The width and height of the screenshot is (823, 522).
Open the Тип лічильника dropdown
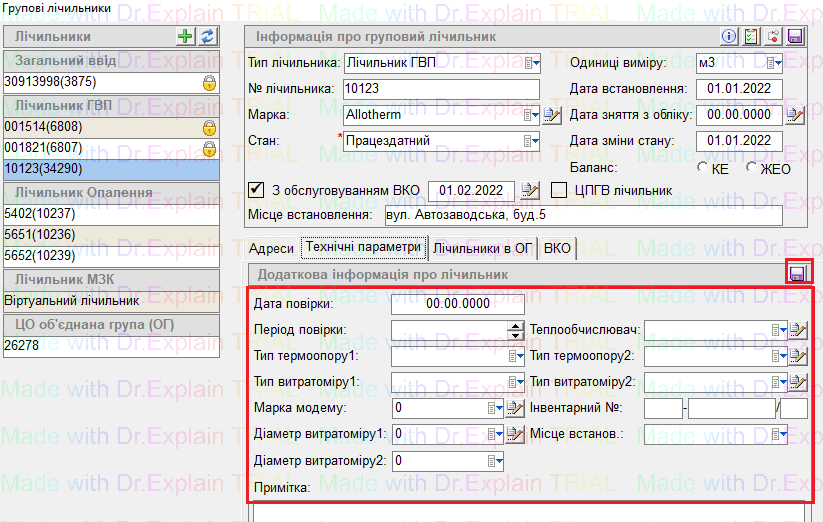[534, 63]
